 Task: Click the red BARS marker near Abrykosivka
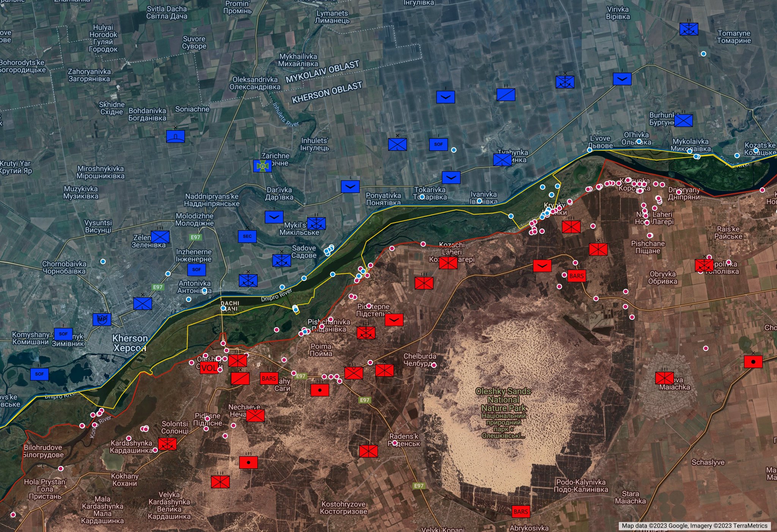(521, 512)
